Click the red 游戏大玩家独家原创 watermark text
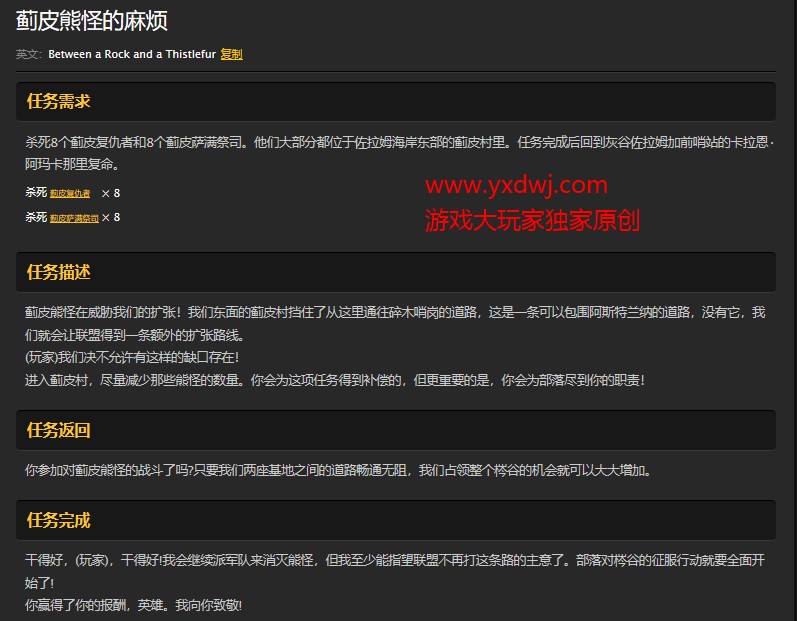The width and height of the screenshot is (797, 621). (x=531, y=219)
